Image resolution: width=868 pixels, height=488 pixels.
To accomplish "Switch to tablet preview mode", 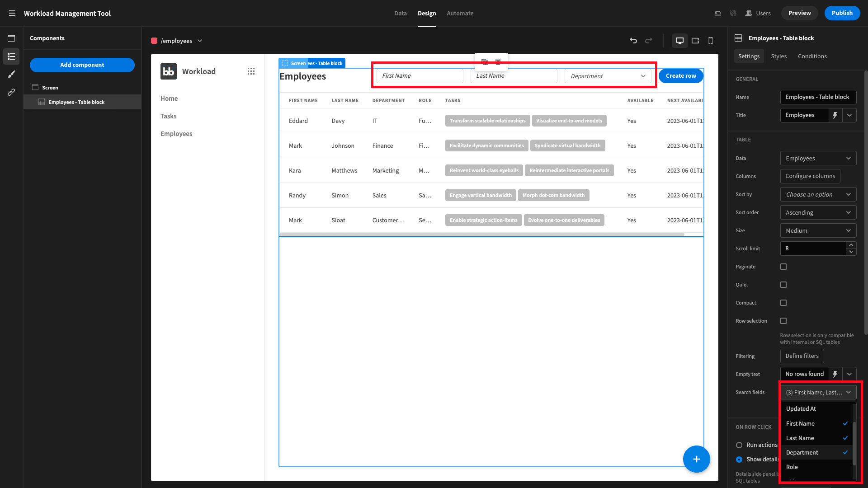I will pyautogui.click(x=695, y=41).
